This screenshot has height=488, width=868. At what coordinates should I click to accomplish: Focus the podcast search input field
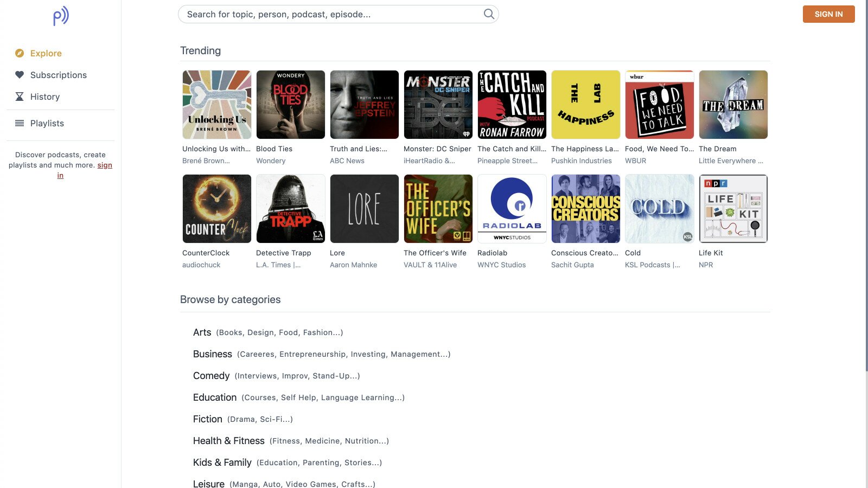pos(331,14)
